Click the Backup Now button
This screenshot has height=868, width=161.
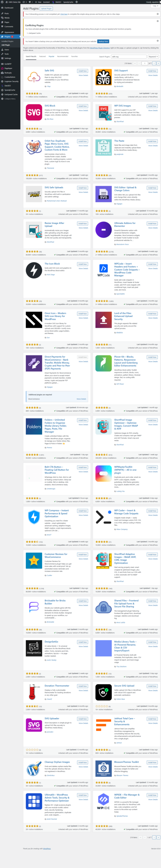(103, 41)
